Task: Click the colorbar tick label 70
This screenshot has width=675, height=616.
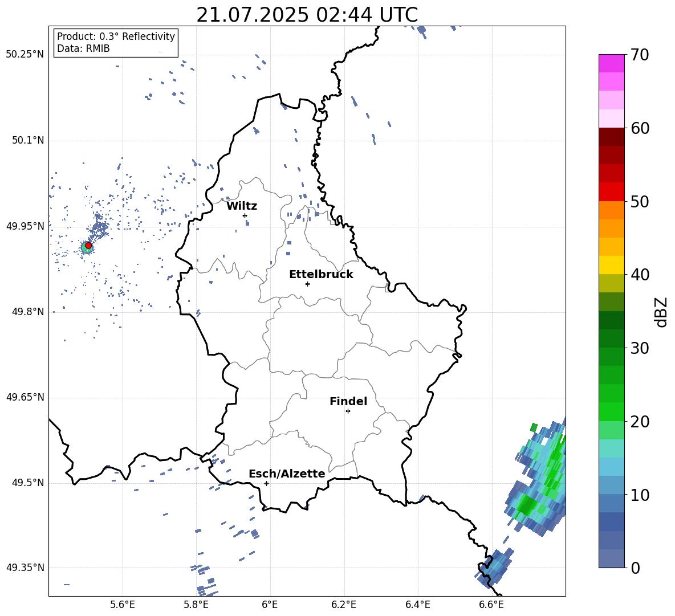Action: [640, 55]
